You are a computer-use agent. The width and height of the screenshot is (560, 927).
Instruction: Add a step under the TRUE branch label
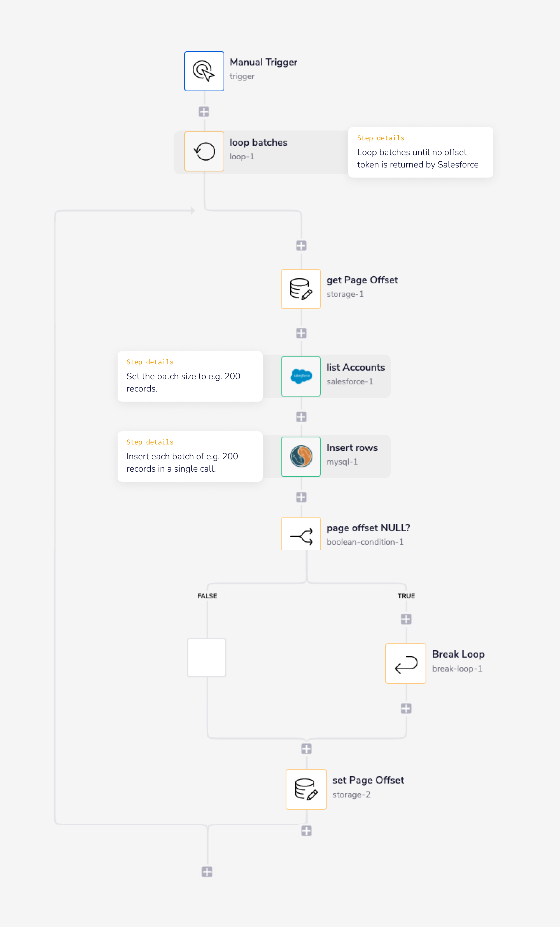click(406, 619)
